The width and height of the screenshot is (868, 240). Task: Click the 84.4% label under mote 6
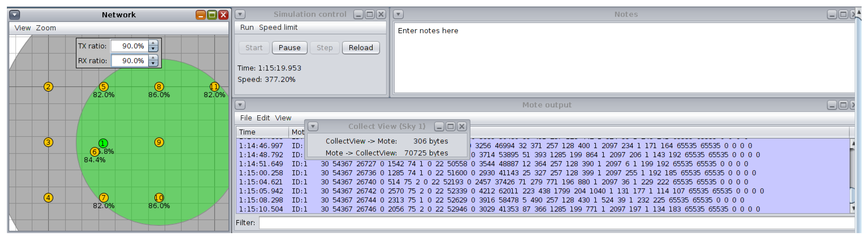[95, 160]
